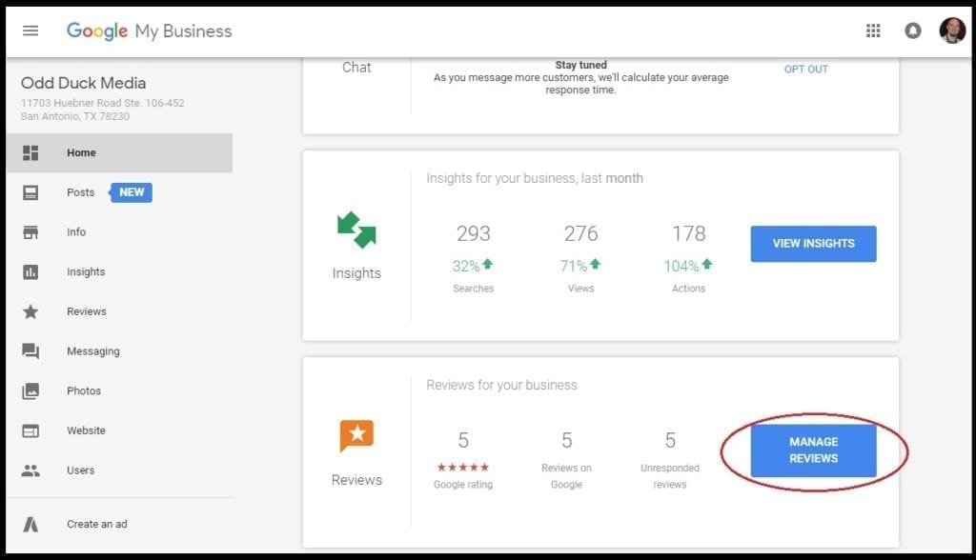Image resolution: width=976 pixels, height=560 pixels.
Task: Click the Chat card label
Action: pos(356,68)
